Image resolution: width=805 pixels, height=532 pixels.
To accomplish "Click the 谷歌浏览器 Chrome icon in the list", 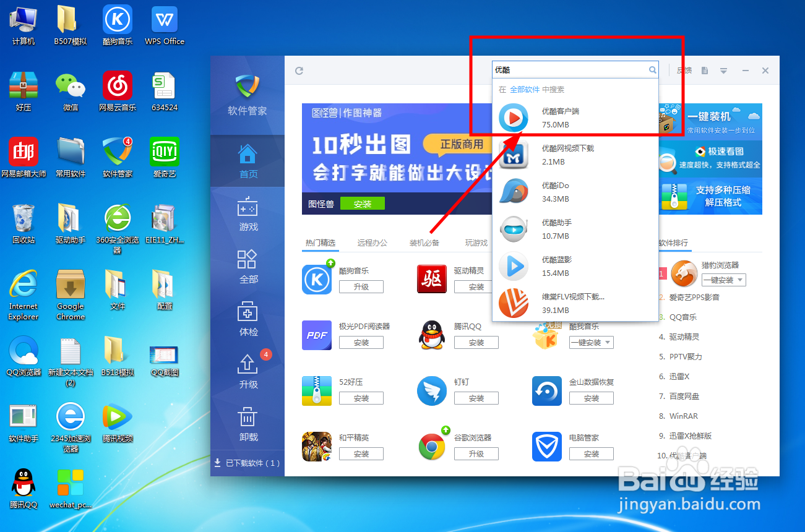I will tap(432, 447).
